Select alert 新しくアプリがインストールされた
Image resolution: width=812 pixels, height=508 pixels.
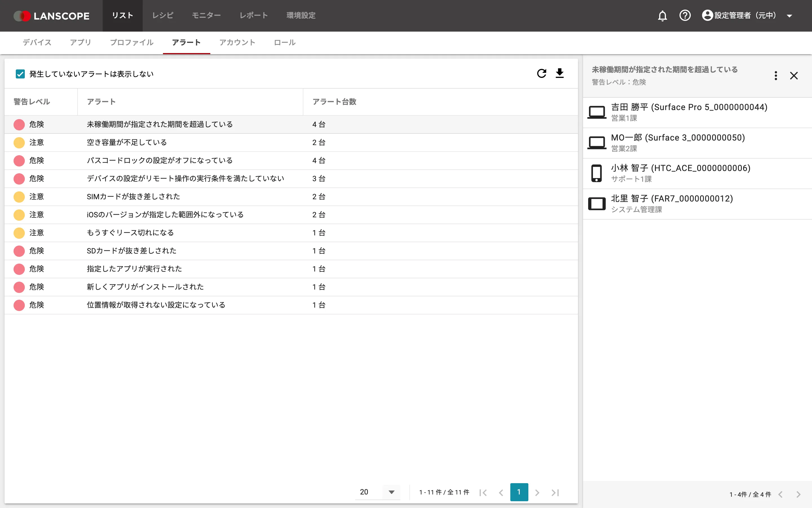click(291, 287)
